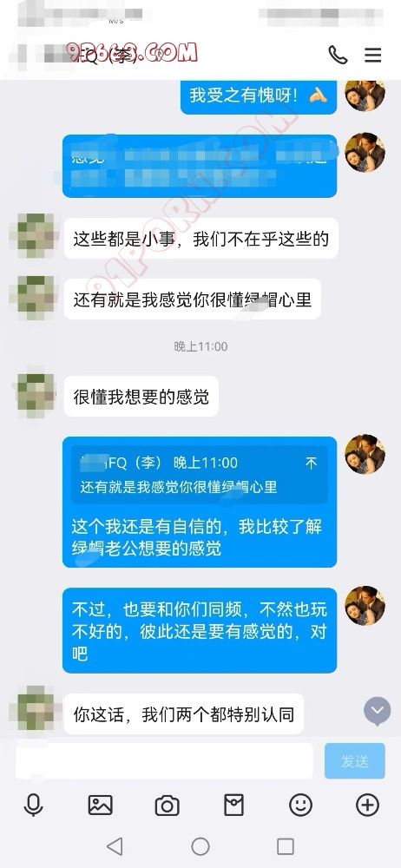Tap sender avatar beside 我受之有愧呀 message
This screenshot has width=401, height=868.
[x=365, y=95]
